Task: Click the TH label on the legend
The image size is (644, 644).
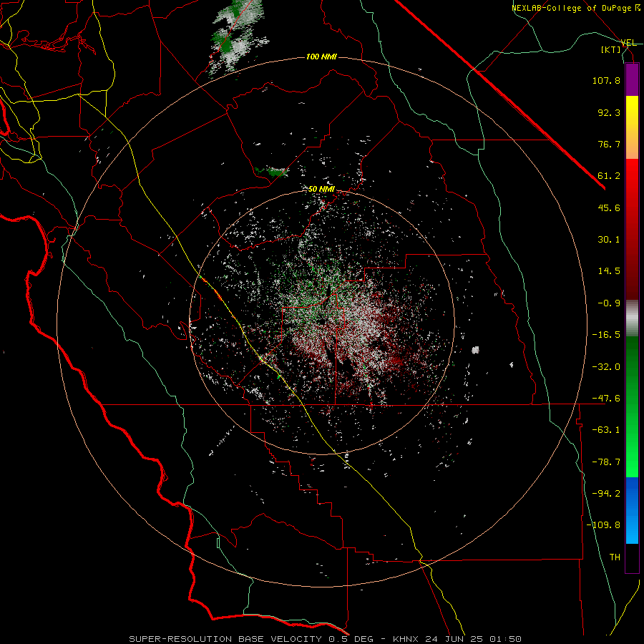Action: click(615, 557)
